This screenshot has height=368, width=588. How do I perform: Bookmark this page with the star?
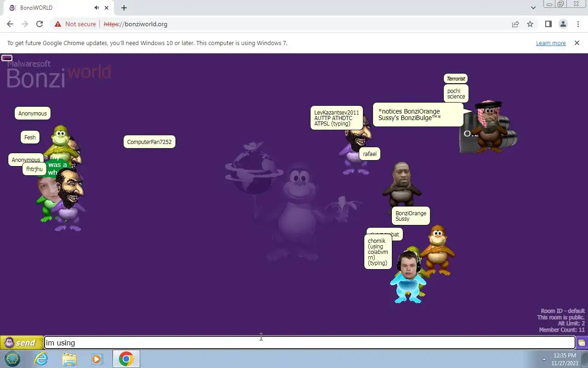click(x=530, y=24)
